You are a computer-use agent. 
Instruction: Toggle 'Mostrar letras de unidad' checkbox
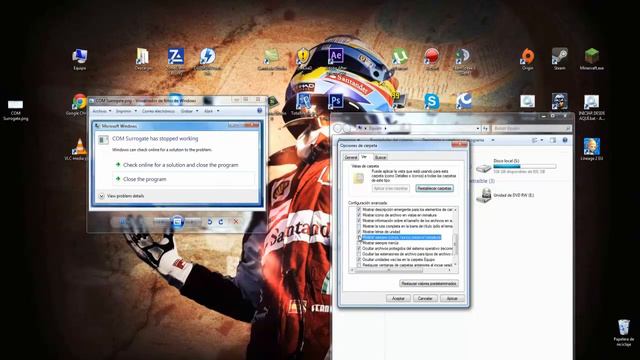coord(359,231)
